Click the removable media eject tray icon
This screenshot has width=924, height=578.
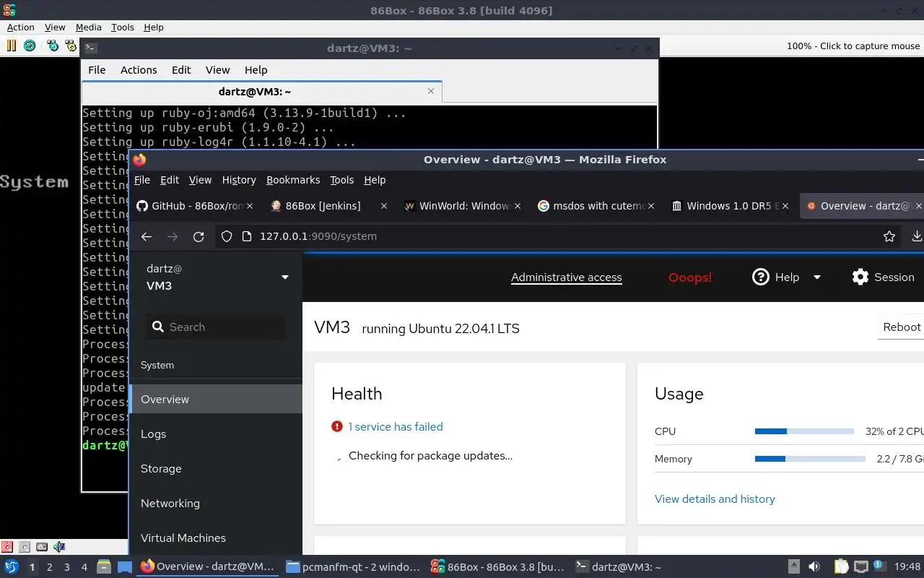tap(794, 566)
